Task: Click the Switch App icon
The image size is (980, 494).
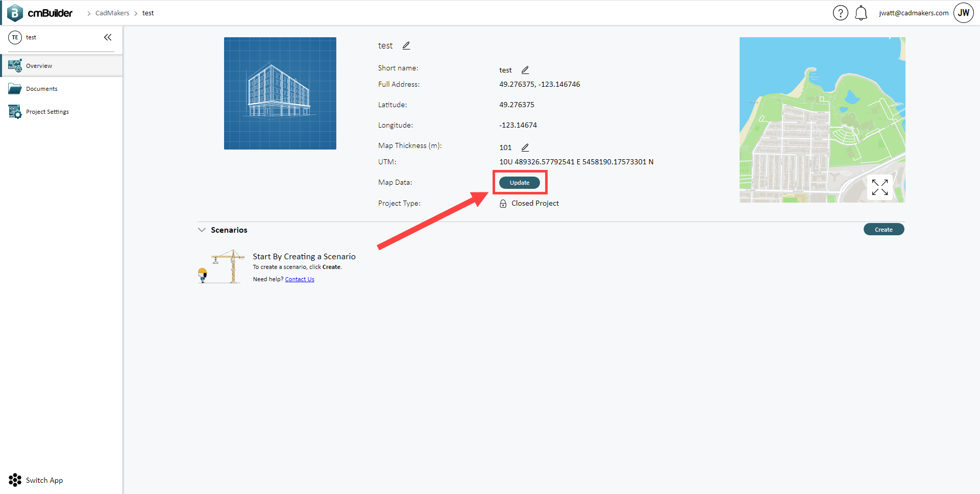Action: coord(15,480)
